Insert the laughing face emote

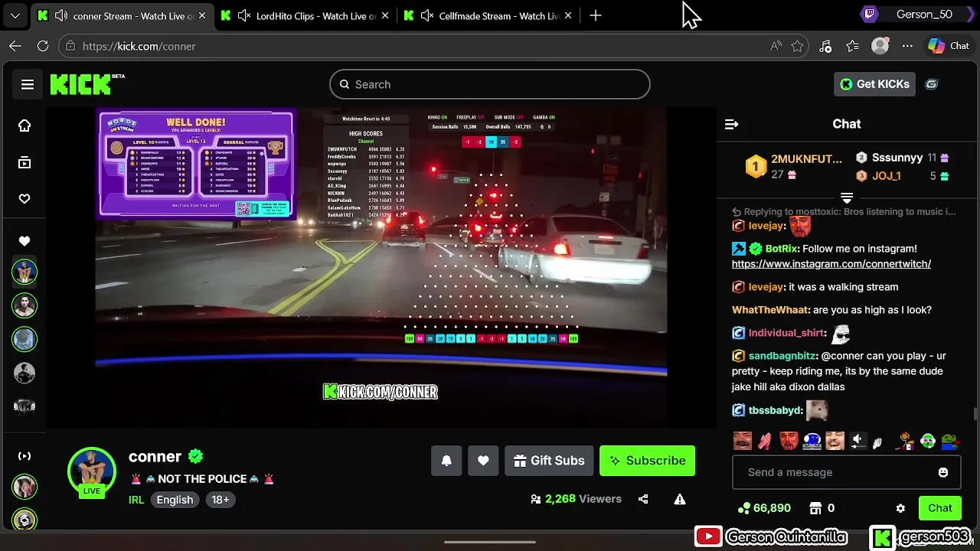(x=835, y=441)
